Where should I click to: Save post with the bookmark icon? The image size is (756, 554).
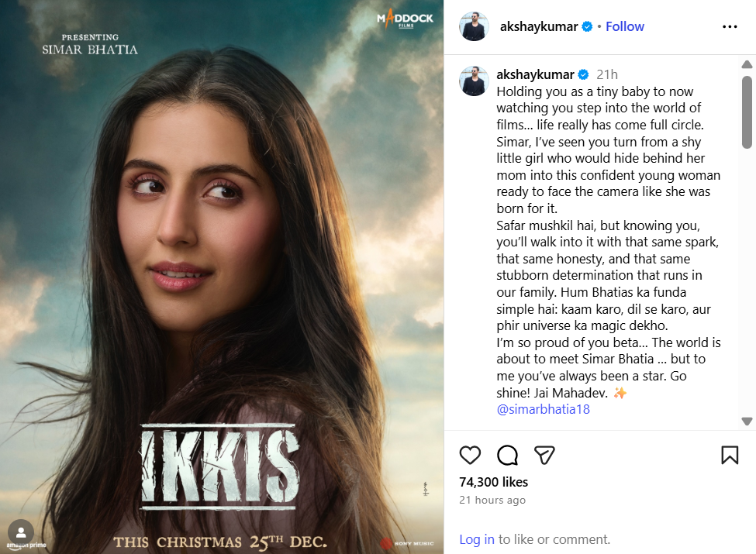pos(730,456)
